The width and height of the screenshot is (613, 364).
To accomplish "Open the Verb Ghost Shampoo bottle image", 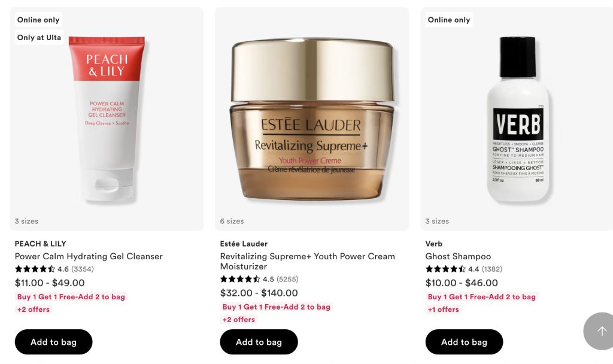I will pos(517,119).
